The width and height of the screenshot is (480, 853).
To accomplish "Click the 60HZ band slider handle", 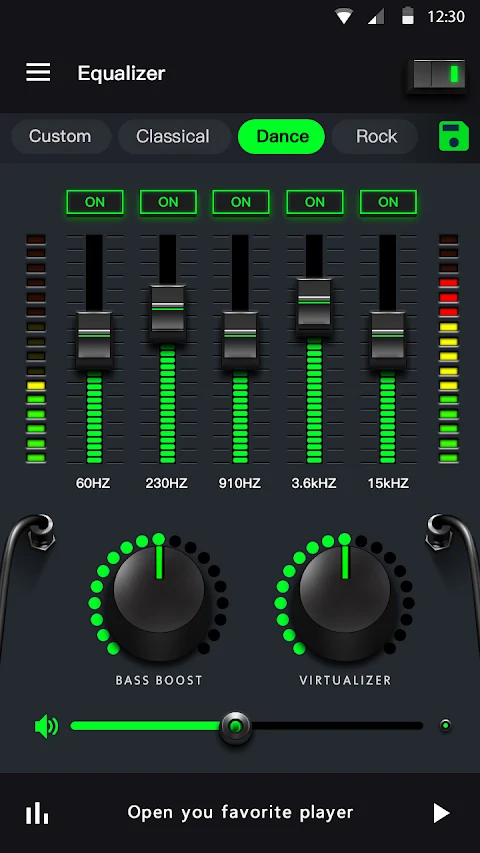I will click(x=94, y=339).
